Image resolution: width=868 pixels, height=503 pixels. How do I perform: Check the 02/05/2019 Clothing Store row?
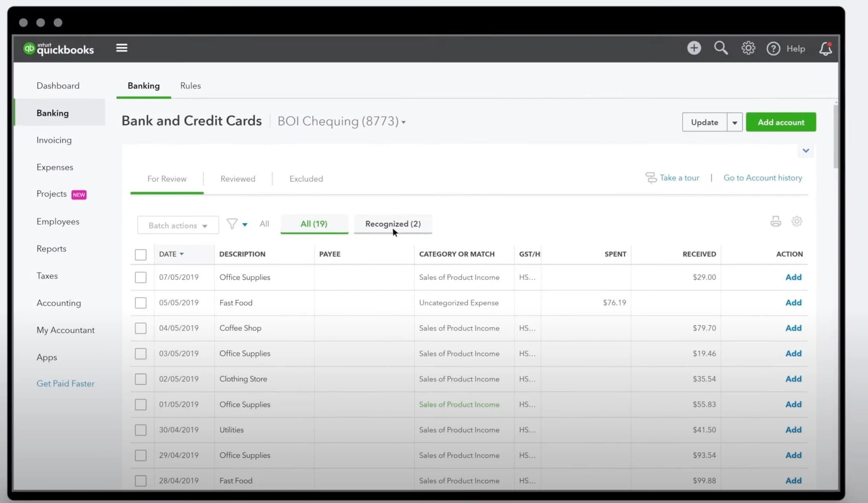[141, 379]
